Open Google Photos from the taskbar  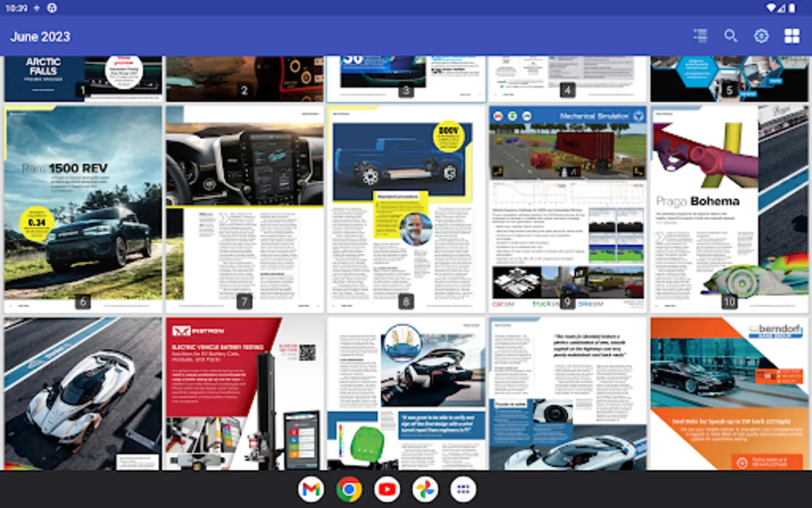click(x=425, y=489)
